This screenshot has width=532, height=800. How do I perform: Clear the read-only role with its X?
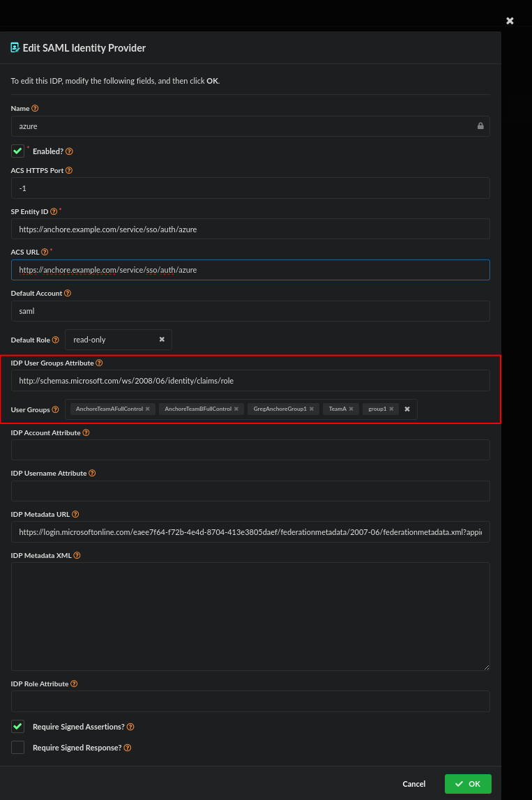click(x=162, y=340)
